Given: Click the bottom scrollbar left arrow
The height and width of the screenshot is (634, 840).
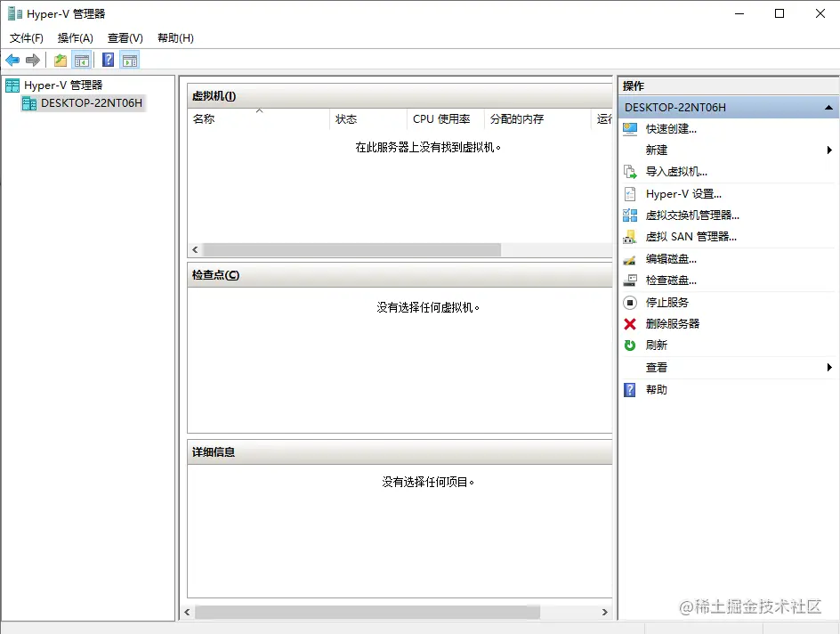Looking at the screenshot, I should point(187,612).
